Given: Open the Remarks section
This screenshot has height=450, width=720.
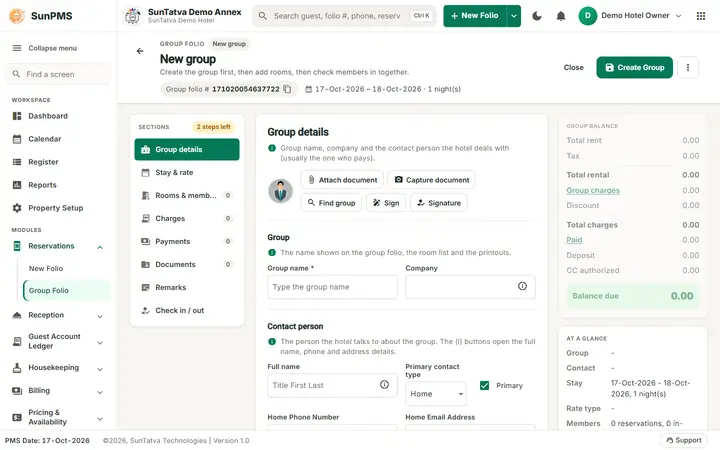Looking at the screenshot, I should tap(187, 287).
